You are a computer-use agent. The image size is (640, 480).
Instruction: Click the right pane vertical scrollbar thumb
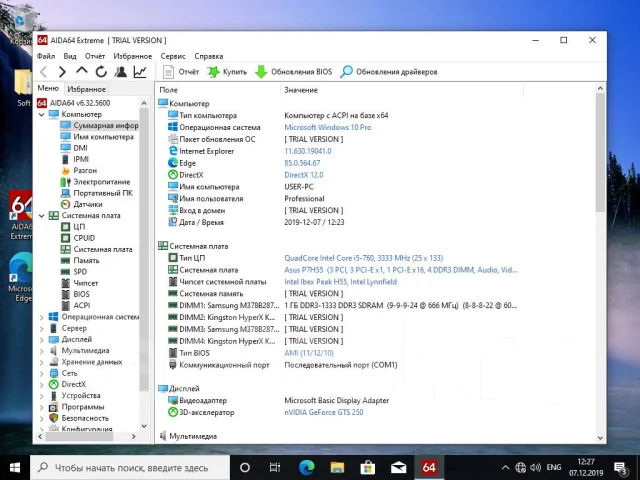click(600, 153)
